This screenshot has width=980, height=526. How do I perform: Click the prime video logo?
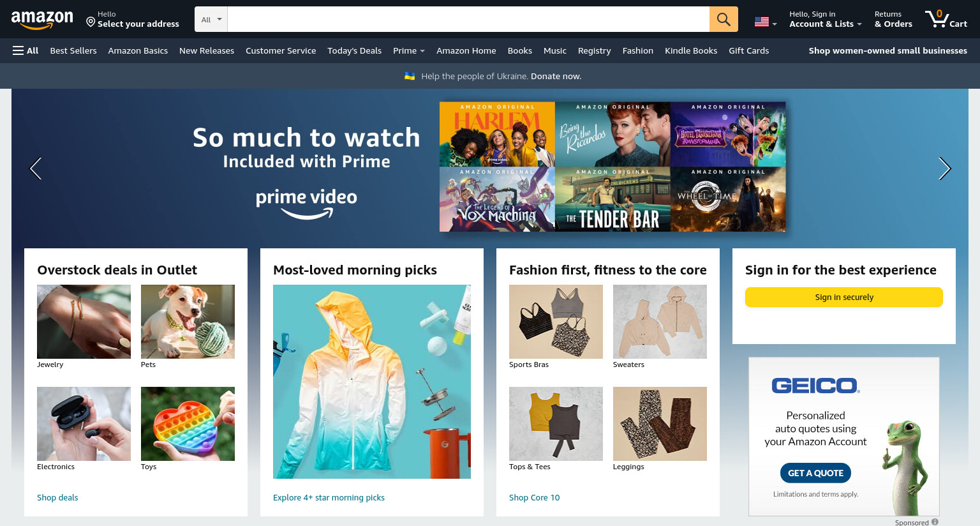point(306,204)
